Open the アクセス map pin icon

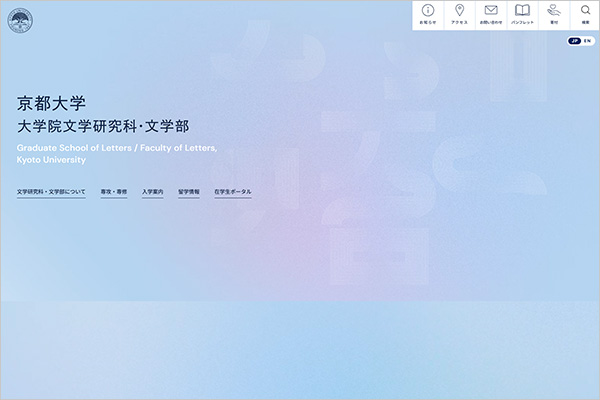[x=459, y=11]
